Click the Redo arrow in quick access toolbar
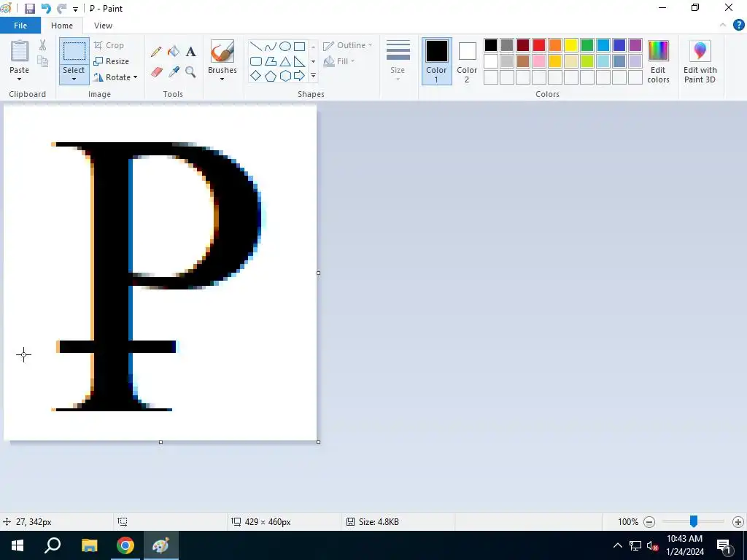Image resolution: width=747 pixels, height=560 pixels. pos(61,9)
